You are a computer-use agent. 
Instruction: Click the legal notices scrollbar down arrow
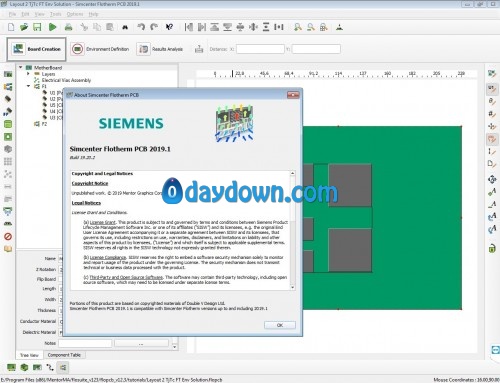pos(292,287)
